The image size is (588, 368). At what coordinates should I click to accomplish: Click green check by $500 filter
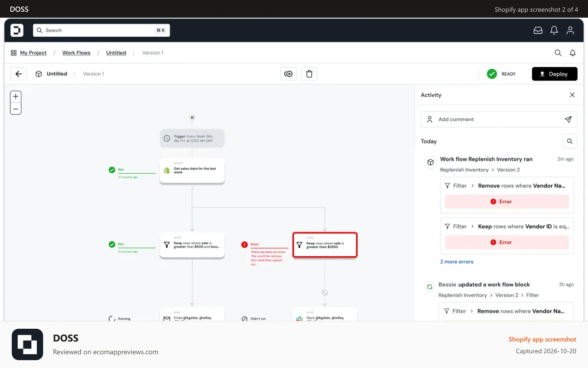tap(112, 244)
